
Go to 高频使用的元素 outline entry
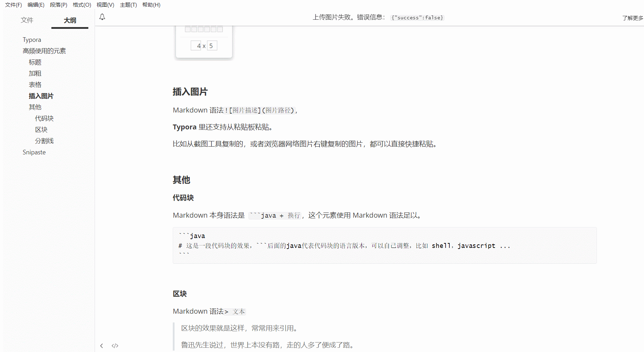pos(44,51)
